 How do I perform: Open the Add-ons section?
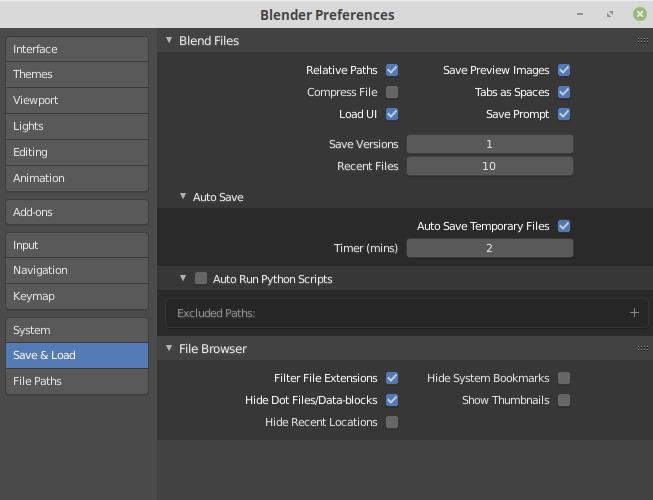pyautogui.click(x=77, y=212)
